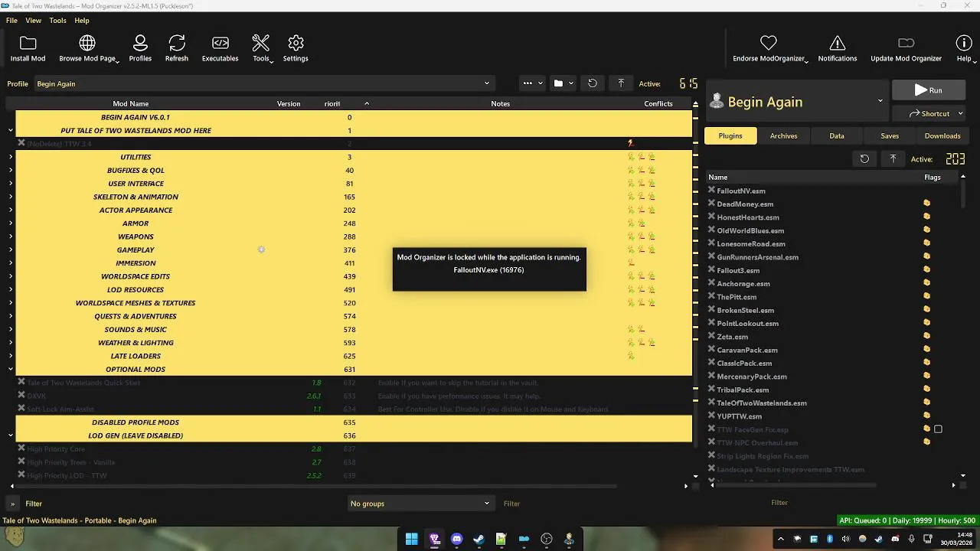Click the Refresh toolbar icon
The height and width of the screenshot is (551, 980).
(177, 44)
